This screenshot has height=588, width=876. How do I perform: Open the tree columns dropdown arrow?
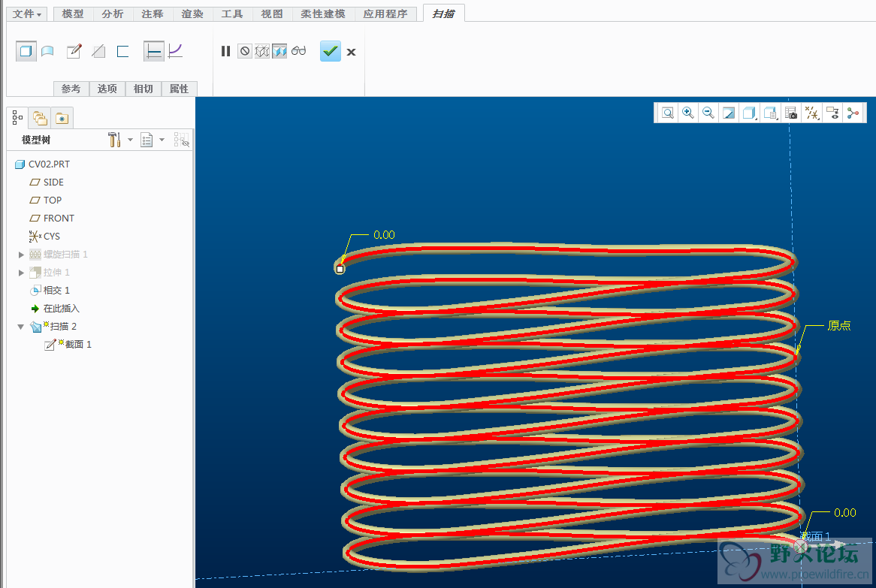coord(162,140)
